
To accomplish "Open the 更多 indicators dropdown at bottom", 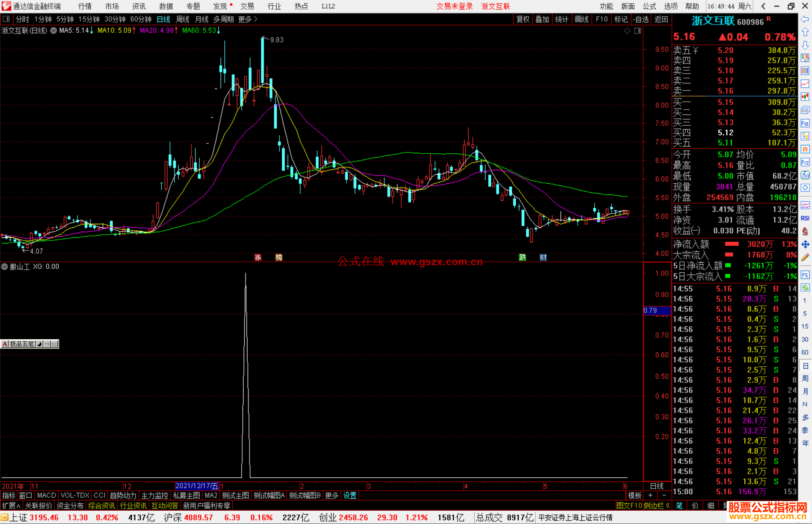I will [x=332, y=495].
